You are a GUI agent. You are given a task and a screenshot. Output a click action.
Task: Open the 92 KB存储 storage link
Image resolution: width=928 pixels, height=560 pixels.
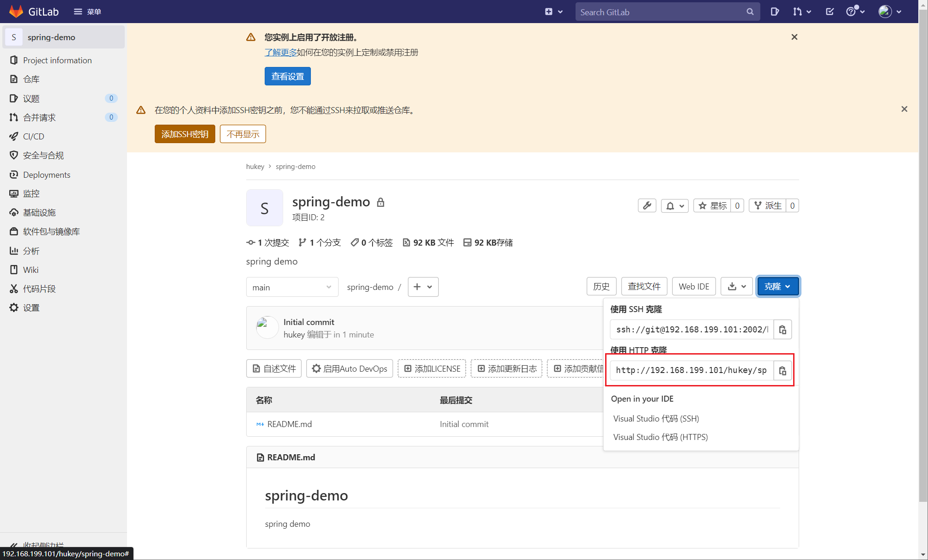488,242
